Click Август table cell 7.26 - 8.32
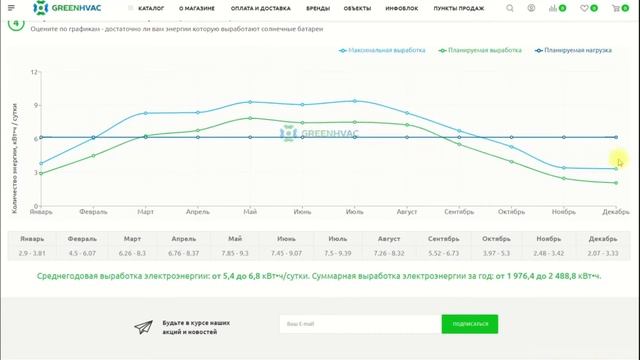The height and width of the screenshot is (360, 640). [389, 253]
